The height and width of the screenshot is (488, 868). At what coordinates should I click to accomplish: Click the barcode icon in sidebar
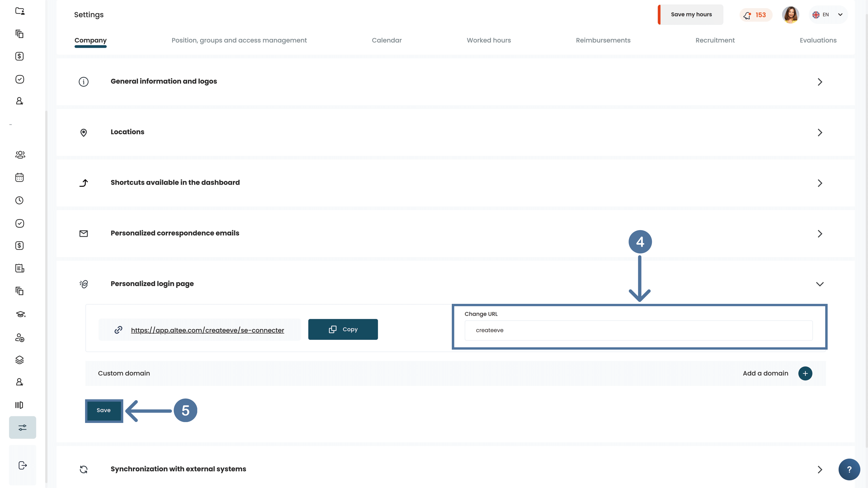pos(19,405)
